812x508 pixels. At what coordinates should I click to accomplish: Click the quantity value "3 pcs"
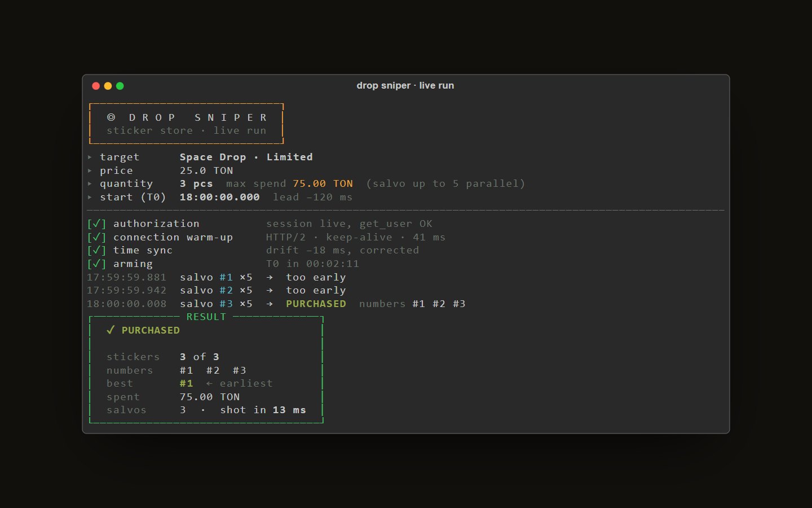pyautogui.click(x=196, y=183)
